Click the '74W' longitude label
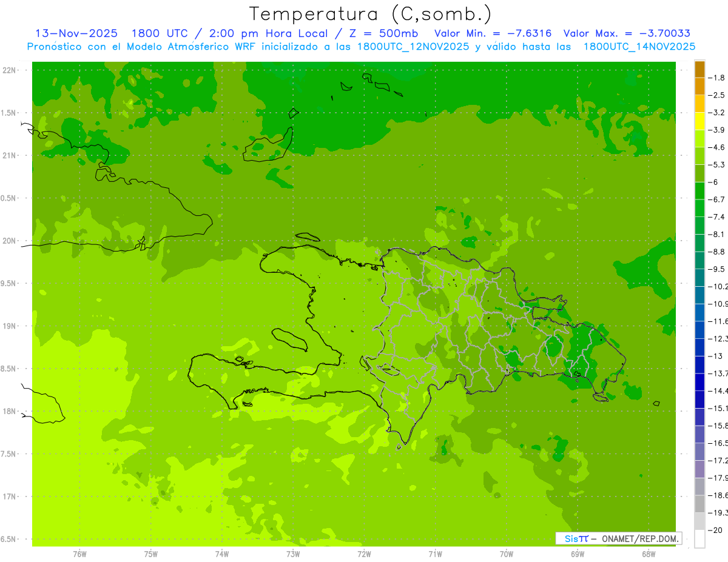 [x=222, y=554]
